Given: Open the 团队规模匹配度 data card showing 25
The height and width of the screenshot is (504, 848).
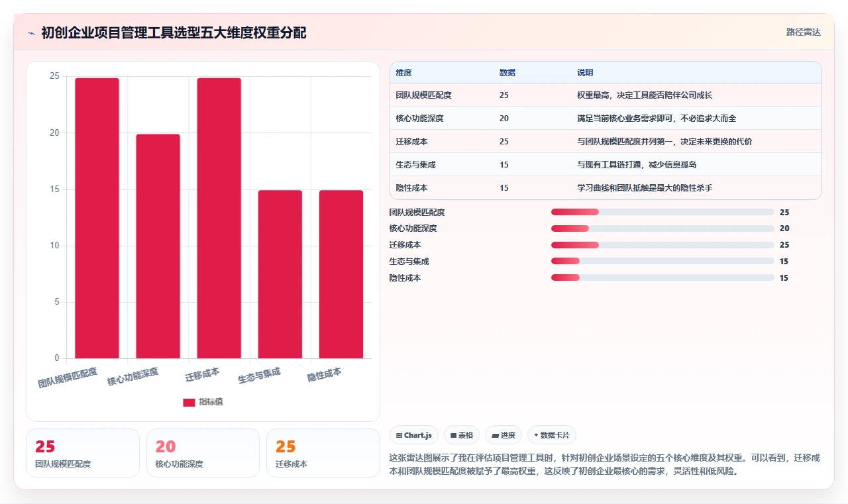Looking at the screenshot, I should click(x=83, y=453).
